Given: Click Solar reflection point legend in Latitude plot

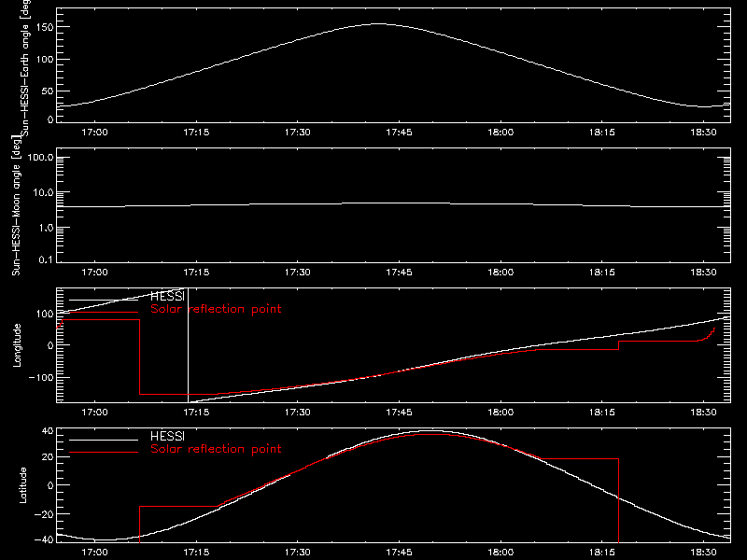Looking at the screenshot, I should pyautogui.click(x=216, y=449).
